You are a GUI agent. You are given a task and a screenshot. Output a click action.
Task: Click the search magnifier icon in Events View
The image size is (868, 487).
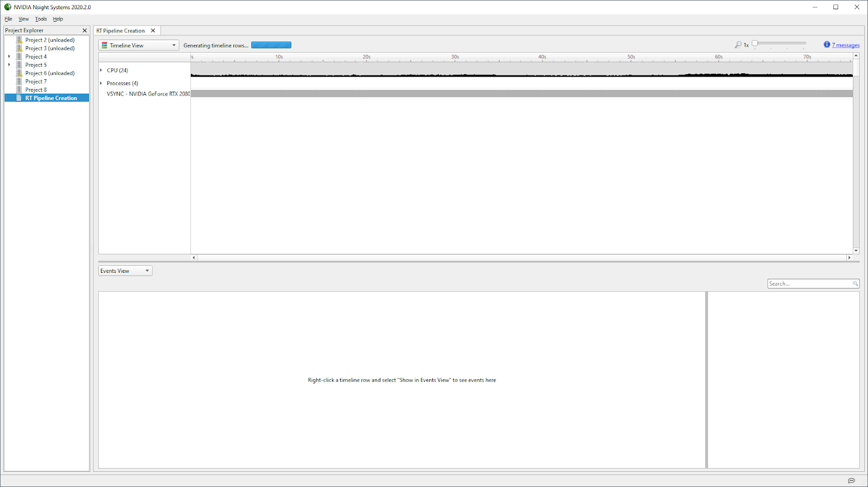click(x=855, y=284)
